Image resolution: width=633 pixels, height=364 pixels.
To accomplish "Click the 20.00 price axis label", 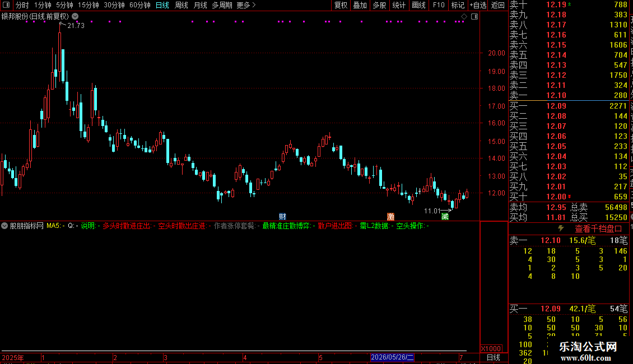I will click(496, 53).
